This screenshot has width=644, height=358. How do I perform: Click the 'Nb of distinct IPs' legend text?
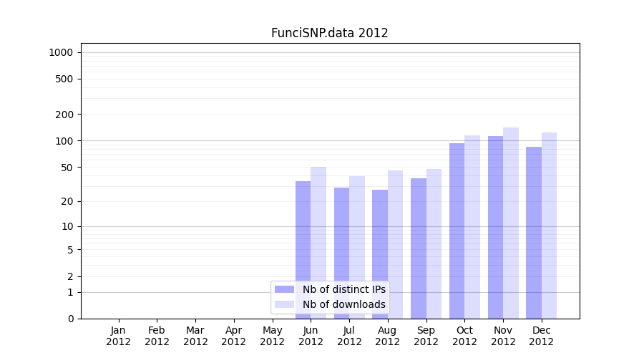[343, 289]
